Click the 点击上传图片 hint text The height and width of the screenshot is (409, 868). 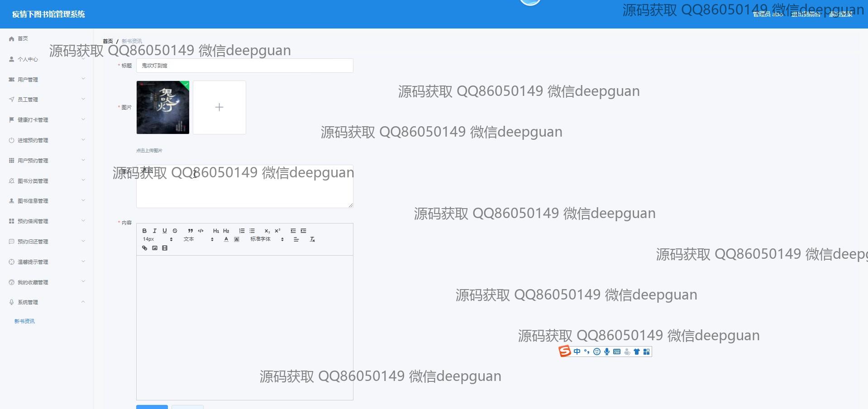(149, 151)
